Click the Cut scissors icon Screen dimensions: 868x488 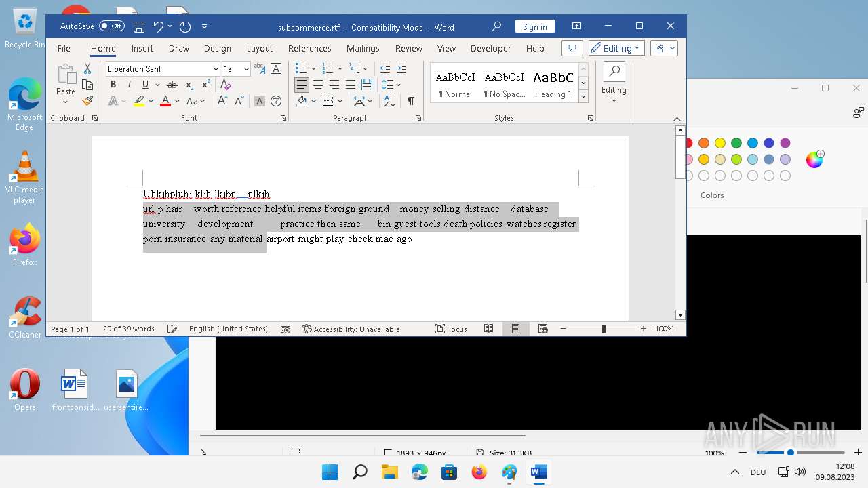coord(87,68)
